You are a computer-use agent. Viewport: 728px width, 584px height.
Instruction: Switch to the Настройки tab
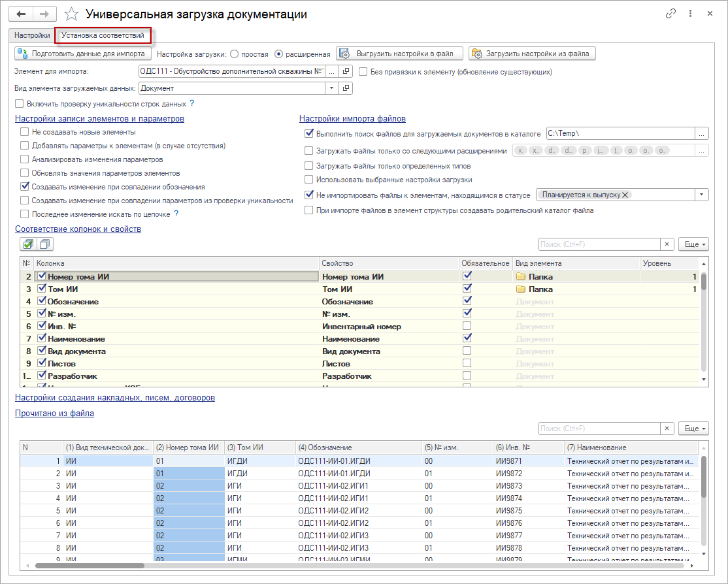[32, 35]
